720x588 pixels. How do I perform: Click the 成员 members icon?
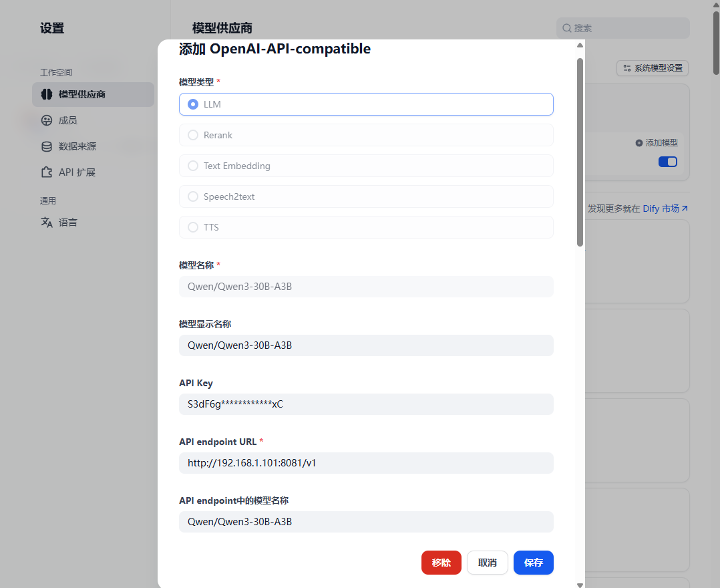click(x=47, y=120)
